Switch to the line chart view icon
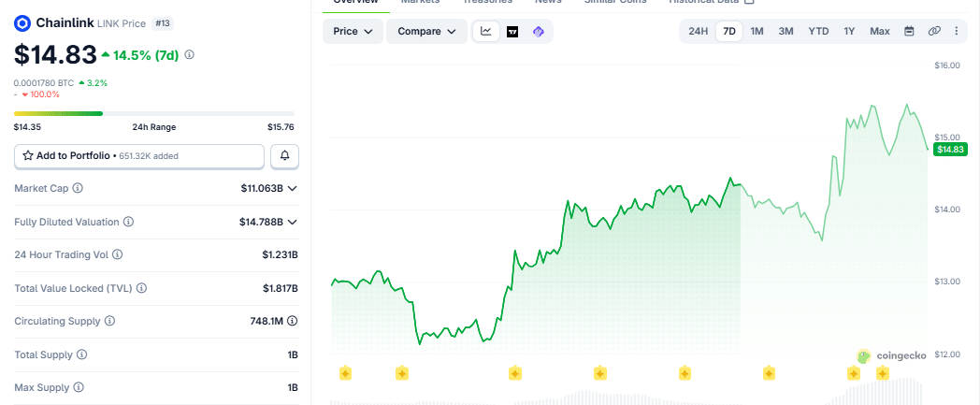Screen dimensions: 980x405 486,31
